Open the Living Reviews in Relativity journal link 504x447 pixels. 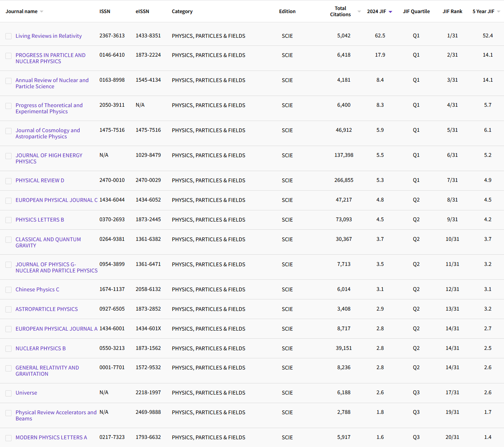pos(49,36)
